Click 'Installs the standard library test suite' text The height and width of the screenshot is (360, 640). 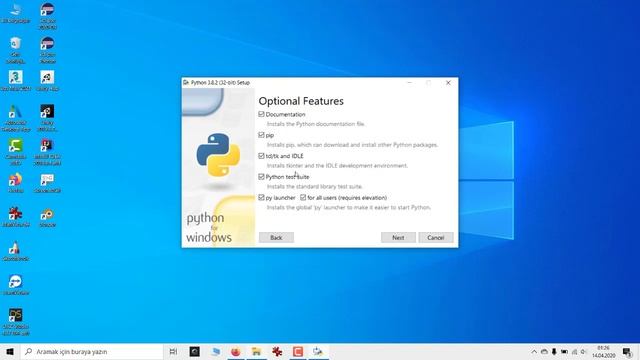[x=315, y=187]
